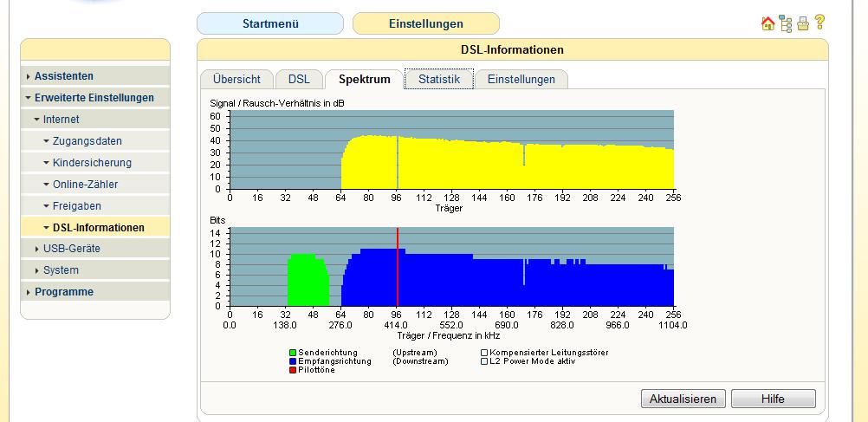
Task: Click the L2 Power Mode aktiv box
Action: click(x=484, y=361)
